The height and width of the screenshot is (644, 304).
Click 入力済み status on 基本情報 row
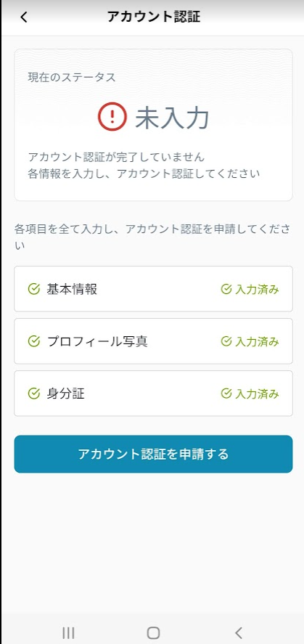250,290
